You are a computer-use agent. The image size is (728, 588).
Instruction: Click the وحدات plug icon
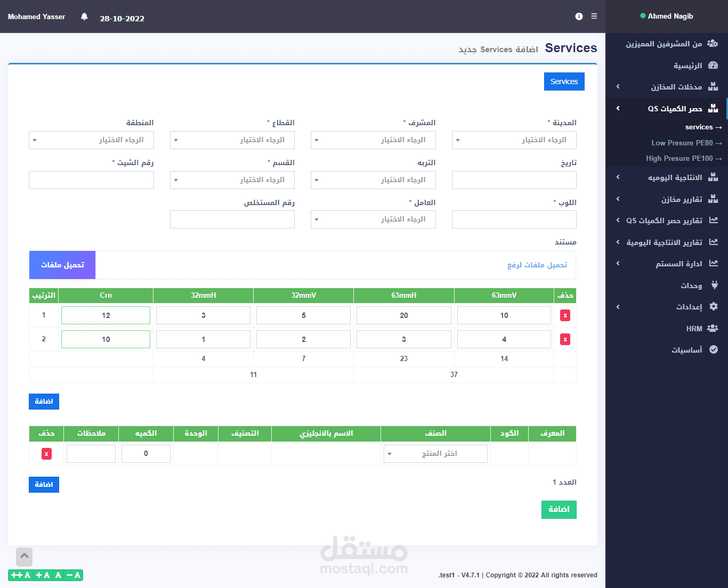(715, 285)
